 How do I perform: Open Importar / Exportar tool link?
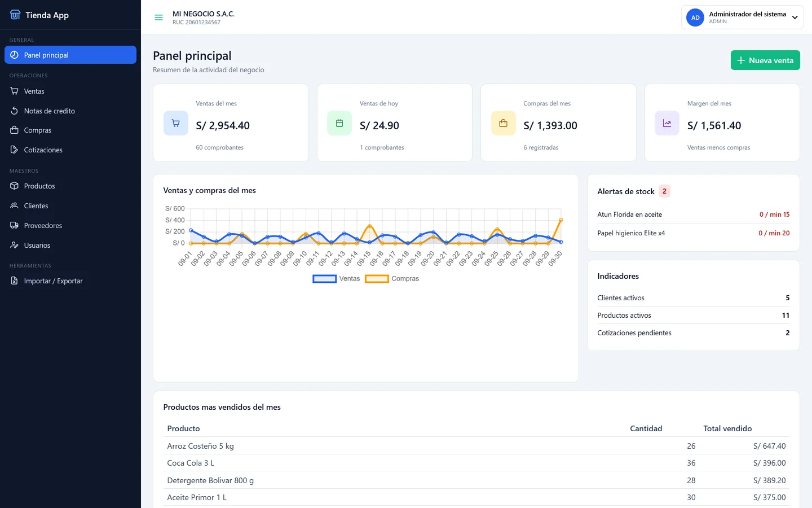(x=70, y=281)
